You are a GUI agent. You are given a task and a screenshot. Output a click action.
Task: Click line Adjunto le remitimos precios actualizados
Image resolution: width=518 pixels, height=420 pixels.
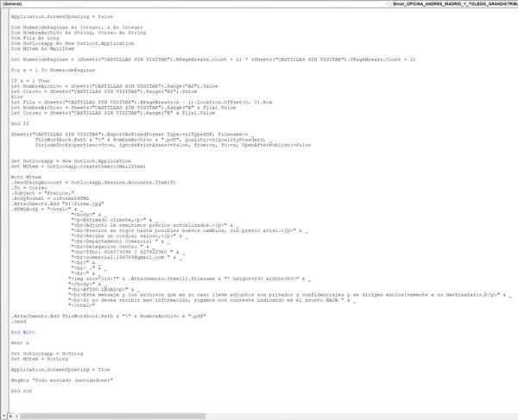pos(155,225)
